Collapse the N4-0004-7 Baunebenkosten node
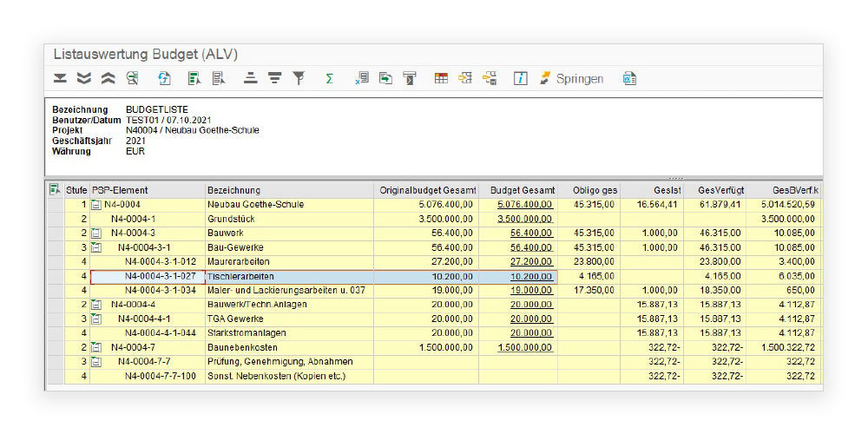The height and width of the screenshot is (434, 868). [x=96, y=347]
